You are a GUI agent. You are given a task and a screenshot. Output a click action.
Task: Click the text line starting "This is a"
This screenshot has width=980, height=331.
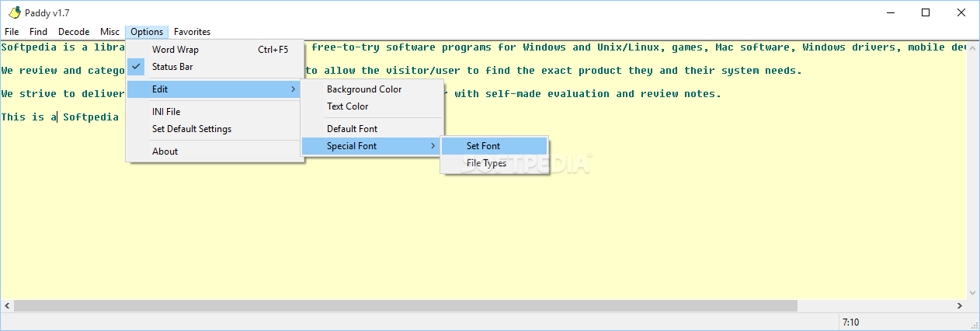click(x=60, y=117)
